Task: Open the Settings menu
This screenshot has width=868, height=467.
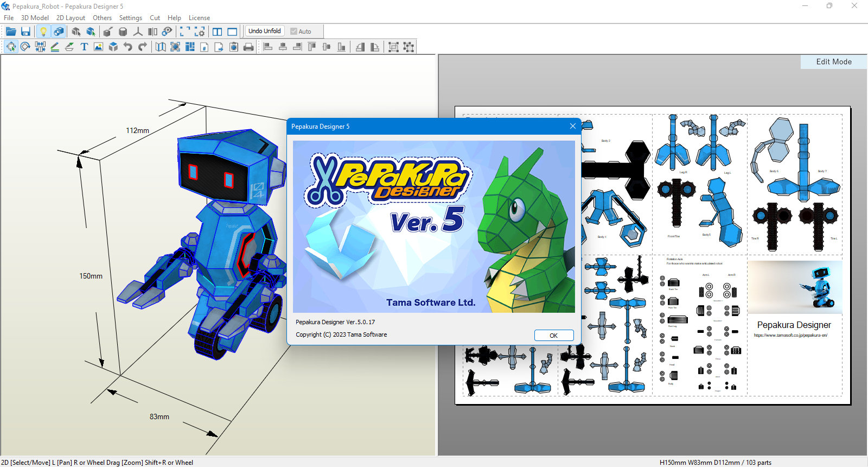Action: point(131,18)
